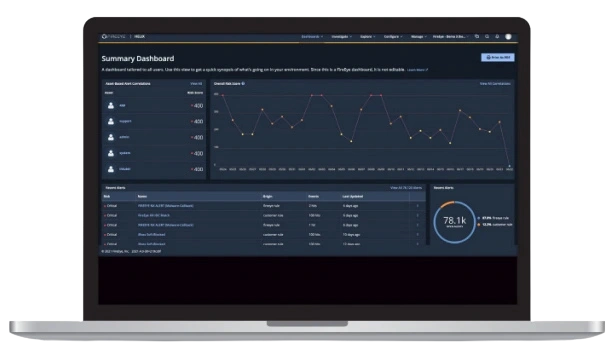This screenshot has width=614, height=361.
Task: Click the Summary Dashboard title
Action: click(x=138, y=59)
